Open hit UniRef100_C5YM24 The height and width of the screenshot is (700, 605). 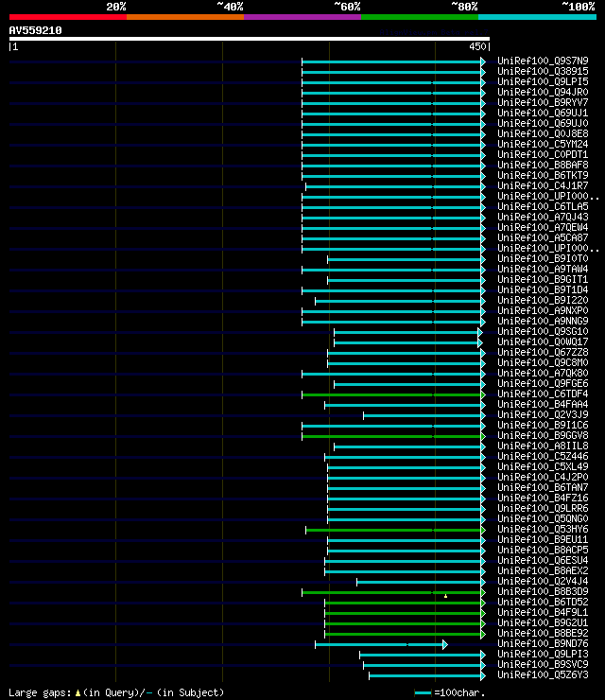(x=543, y=144)
